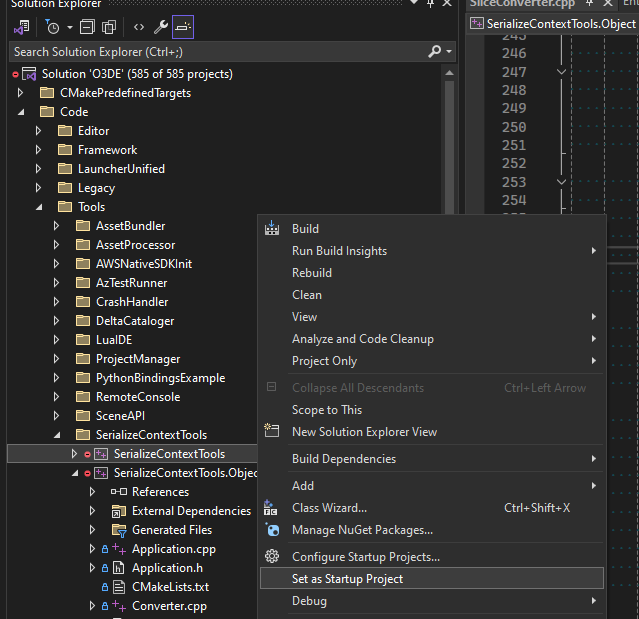The width and height of the screenshot is (639, 619).
Task: Open Build Dependencies submenu
Action: point(432,458)
